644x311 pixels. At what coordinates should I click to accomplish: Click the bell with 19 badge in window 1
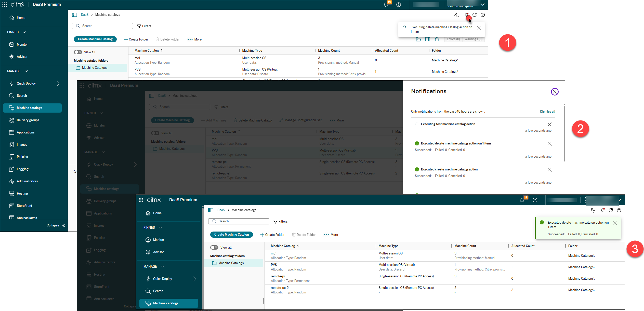pos(386,5)
